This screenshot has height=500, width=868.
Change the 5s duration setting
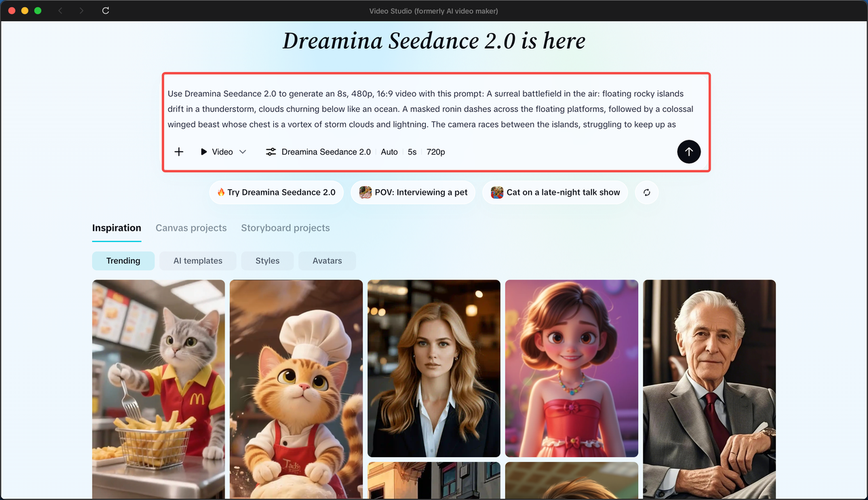click(412, 152)
